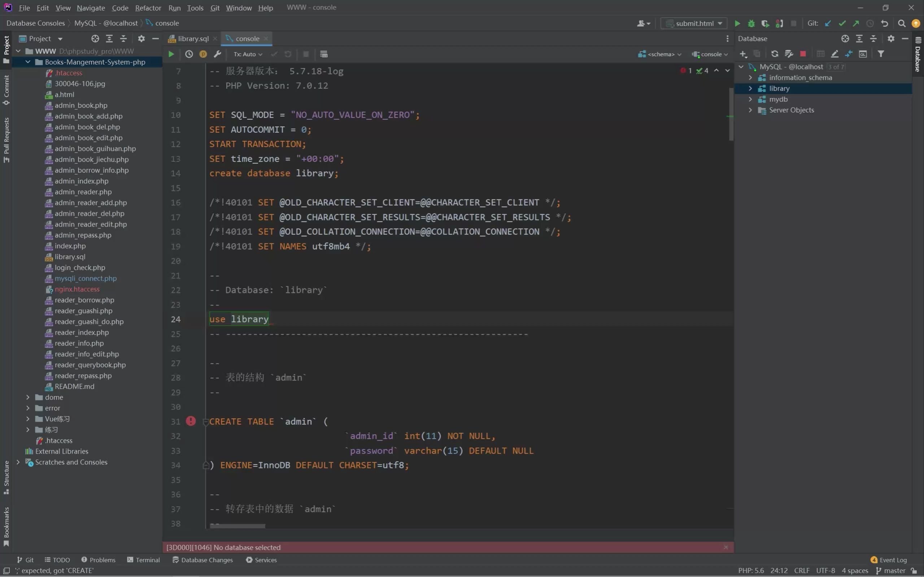Click the editor vertical scrollbar thumb
924x577 pixels.
pos(731,114)
